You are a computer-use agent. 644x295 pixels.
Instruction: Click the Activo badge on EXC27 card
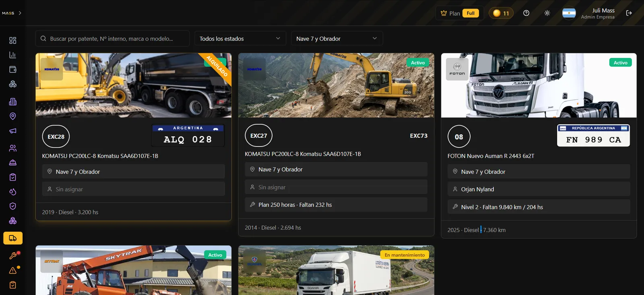(418, 63)
